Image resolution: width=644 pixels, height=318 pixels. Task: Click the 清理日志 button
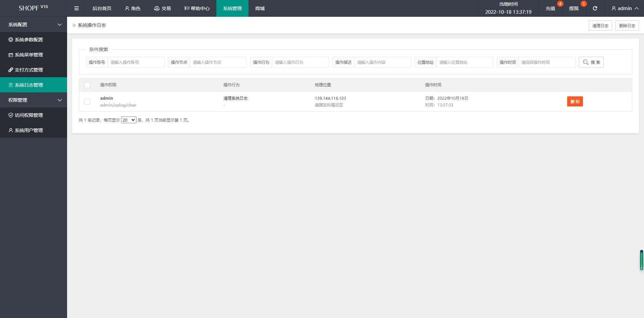pyautogui.click(x=600, y=26)
